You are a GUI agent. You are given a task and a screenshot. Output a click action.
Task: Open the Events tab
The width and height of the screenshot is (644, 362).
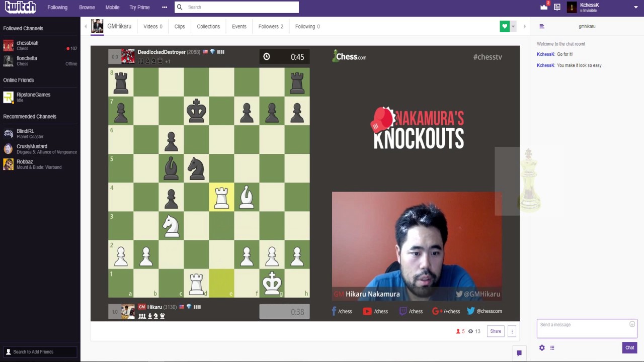tap(239, 26)
